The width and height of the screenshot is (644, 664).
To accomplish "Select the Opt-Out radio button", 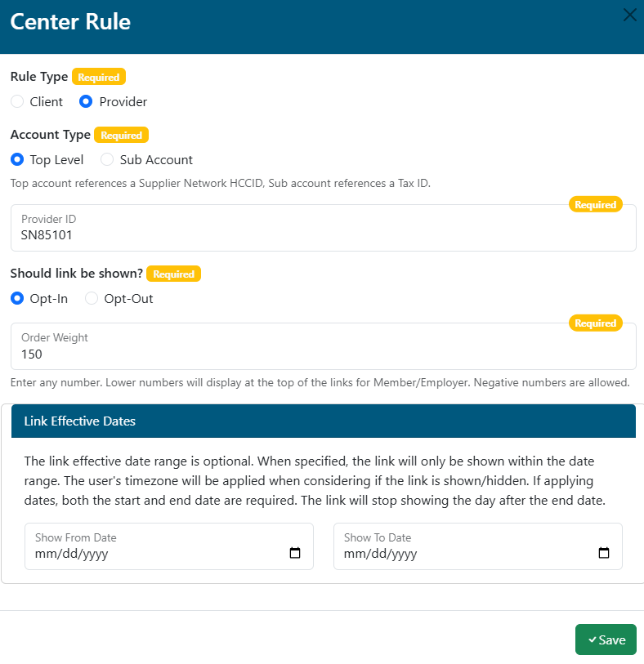I will pos(92,299).
